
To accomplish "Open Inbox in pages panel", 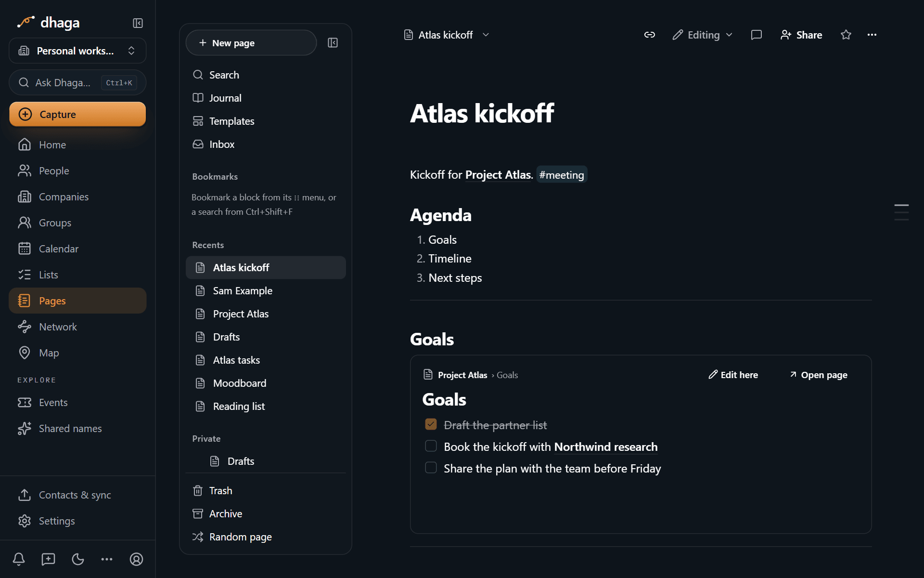I will point(266,144).
